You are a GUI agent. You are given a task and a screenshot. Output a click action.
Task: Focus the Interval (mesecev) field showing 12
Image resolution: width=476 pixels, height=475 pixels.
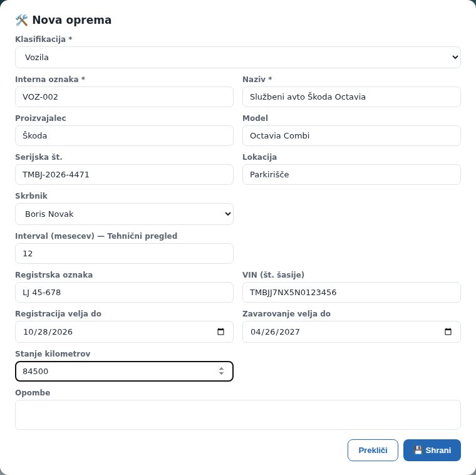click(x=124, y=254)
